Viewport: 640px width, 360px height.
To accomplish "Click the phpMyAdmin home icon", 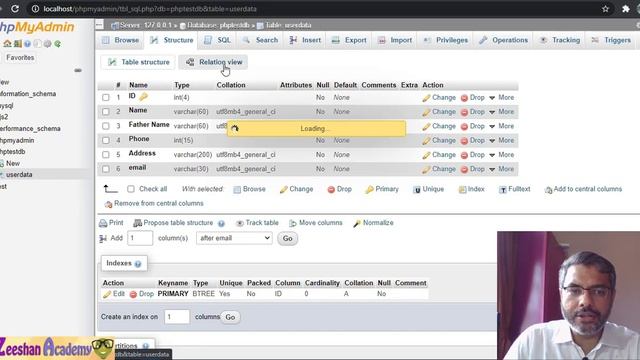I will [x=7, y=44].
